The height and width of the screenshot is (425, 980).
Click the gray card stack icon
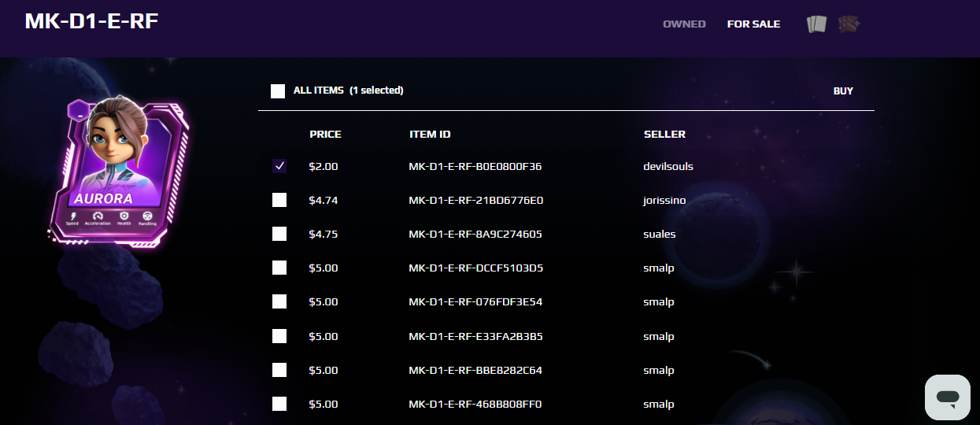tap(817, 24)
